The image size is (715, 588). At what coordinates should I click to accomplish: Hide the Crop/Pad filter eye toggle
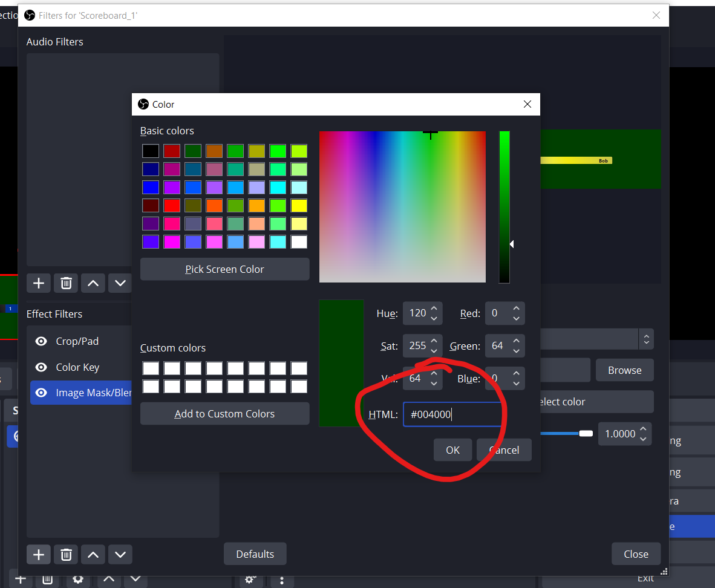coord(41,341)
